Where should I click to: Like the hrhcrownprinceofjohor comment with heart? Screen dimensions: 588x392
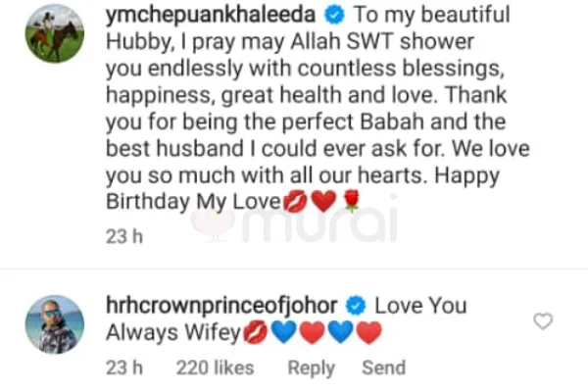coord(543,321)
